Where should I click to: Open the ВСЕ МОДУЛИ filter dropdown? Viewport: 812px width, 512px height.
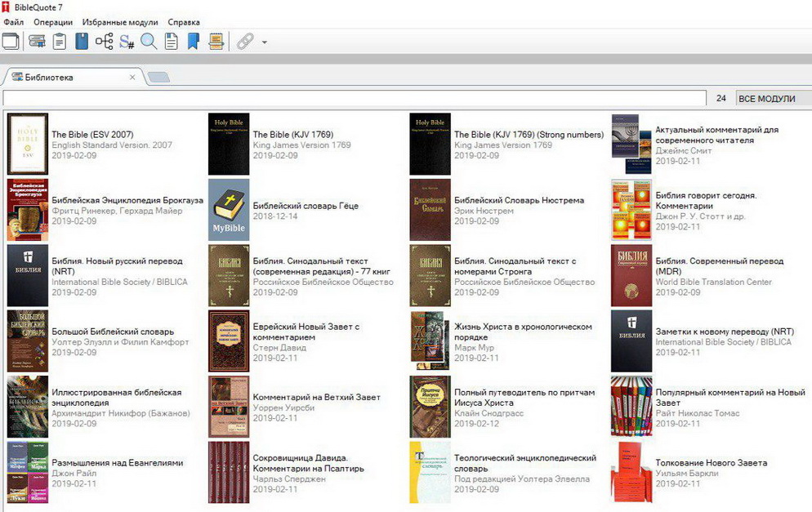[772, 98]
